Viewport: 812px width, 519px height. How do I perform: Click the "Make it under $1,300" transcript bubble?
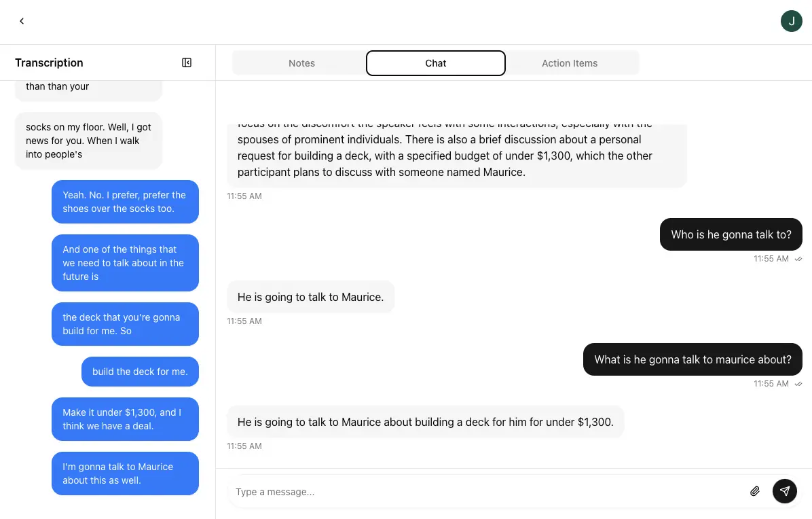125,419
